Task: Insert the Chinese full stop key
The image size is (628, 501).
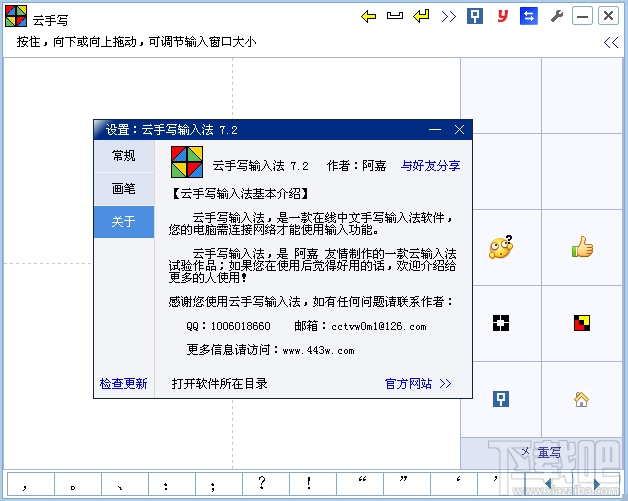Action: 78,484
